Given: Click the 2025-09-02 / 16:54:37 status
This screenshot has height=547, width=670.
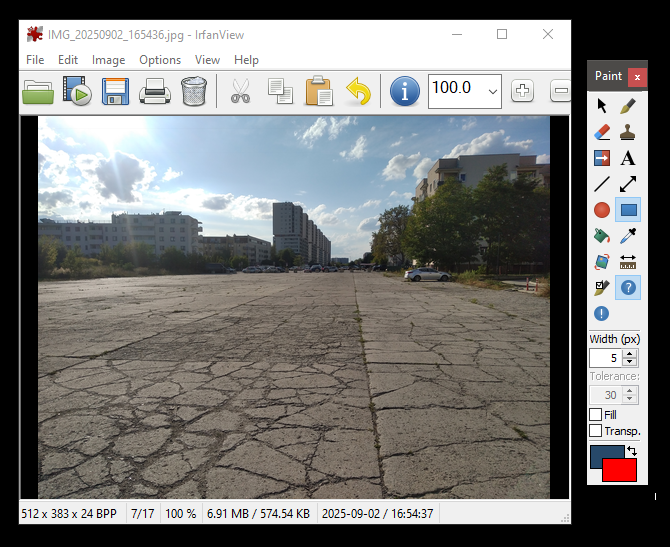Looking at the screenshot, I should (377, 513).
